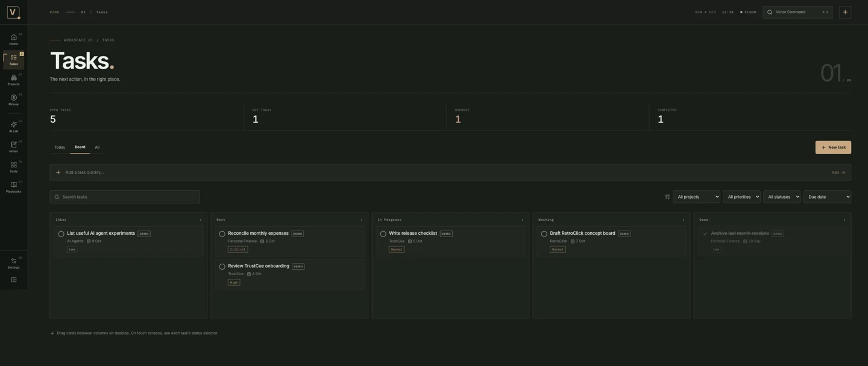Image resolution: width=868 pixels, height=366 pixels.
Task: Click the Add button in quick add
Action: point(838,172)
